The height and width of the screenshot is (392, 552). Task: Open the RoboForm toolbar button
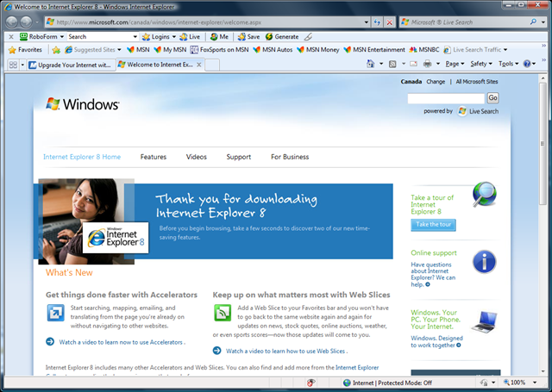[x=42, y=36]
